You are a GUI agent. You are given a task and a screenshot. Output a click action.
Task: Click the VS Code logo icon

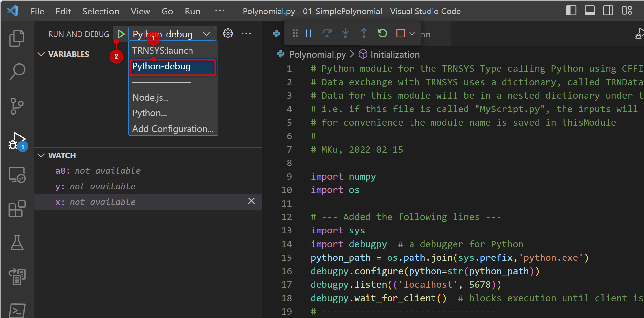tap(12, 11)
